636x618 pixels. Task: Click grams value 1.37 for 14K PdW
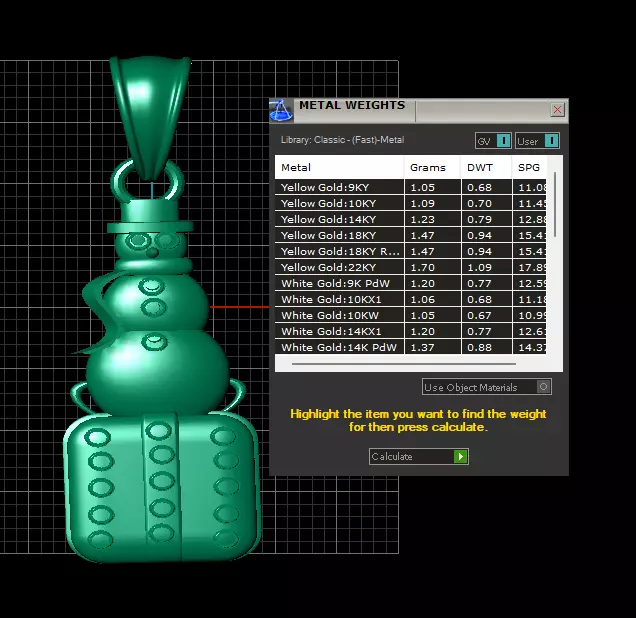click(x=422, y=348)
